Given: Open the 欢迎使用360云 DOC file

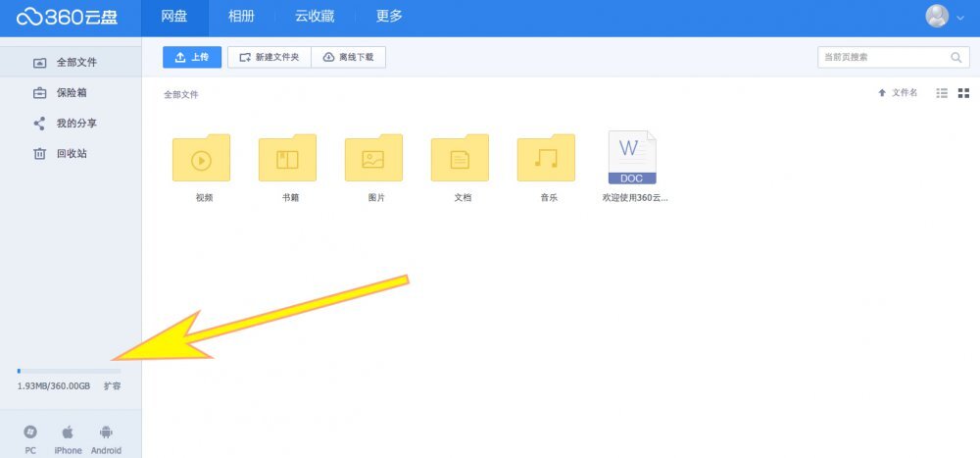Looking at the screenshot, I should coord(632,159).
